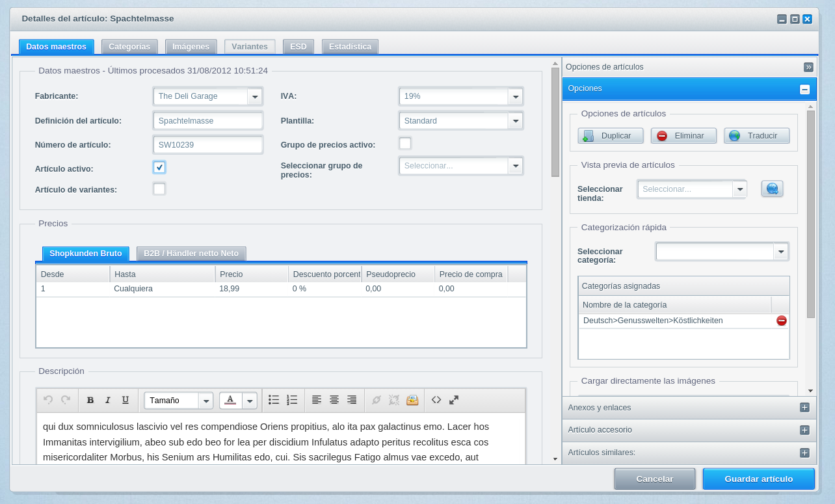Enable Artículo de variantes checkbox
835x504 pixels.
coord(159,189)
